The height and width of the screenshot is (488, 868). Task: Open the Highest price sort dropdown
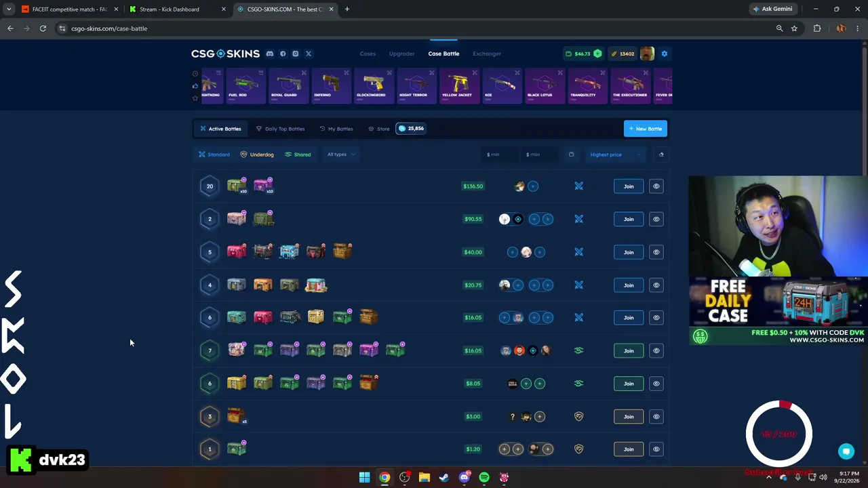(615, 155)
